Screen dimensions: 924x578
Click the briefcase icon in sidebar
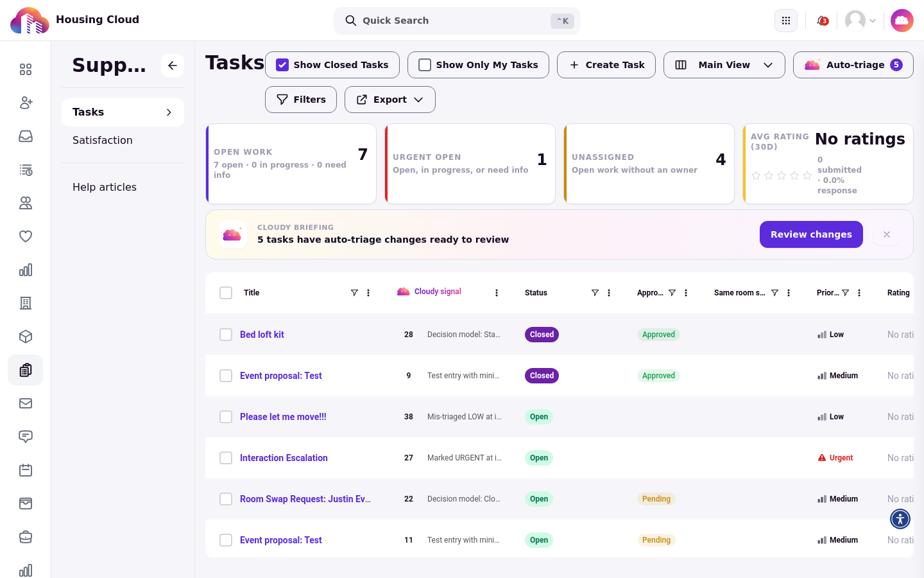click(x=26, y=537)
